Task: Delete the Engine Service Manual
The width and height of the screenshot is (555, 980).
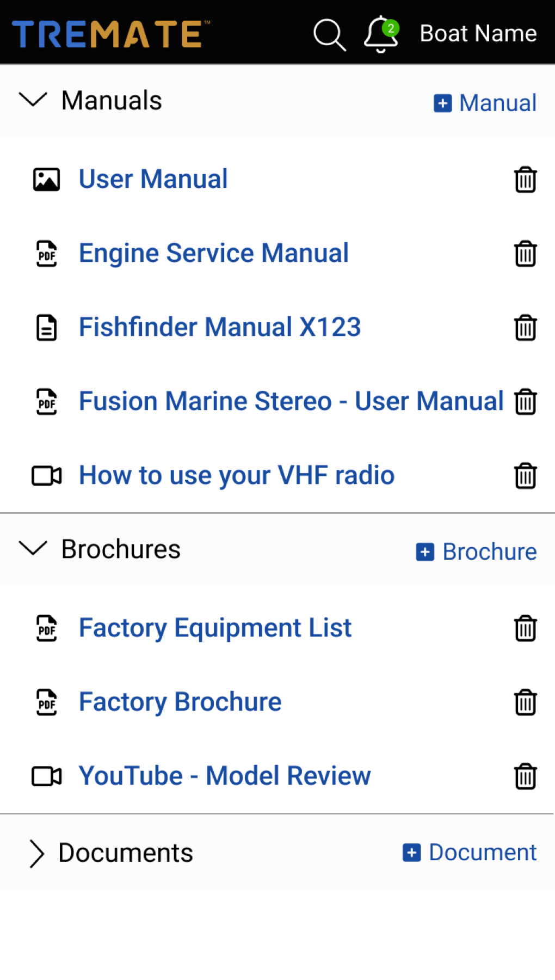Action: click(525, 254)
